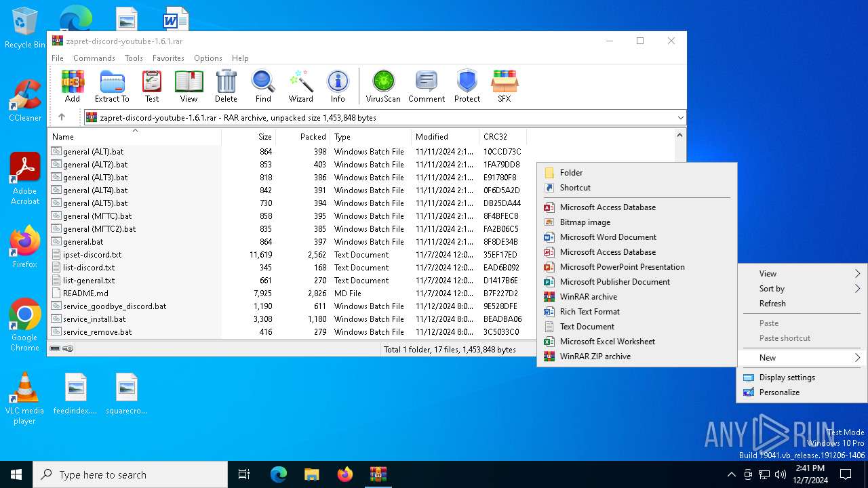
Task: Create a new Rich Text Format file
Action: point(637,312)
